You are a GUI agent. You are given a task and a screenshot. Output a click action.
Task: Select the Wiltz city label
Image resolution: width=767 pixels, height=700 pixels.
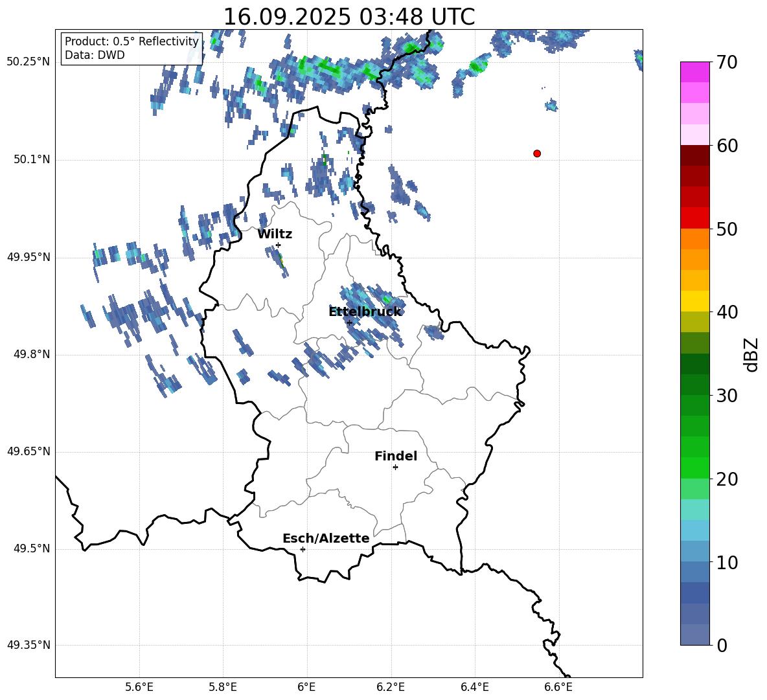275,234
